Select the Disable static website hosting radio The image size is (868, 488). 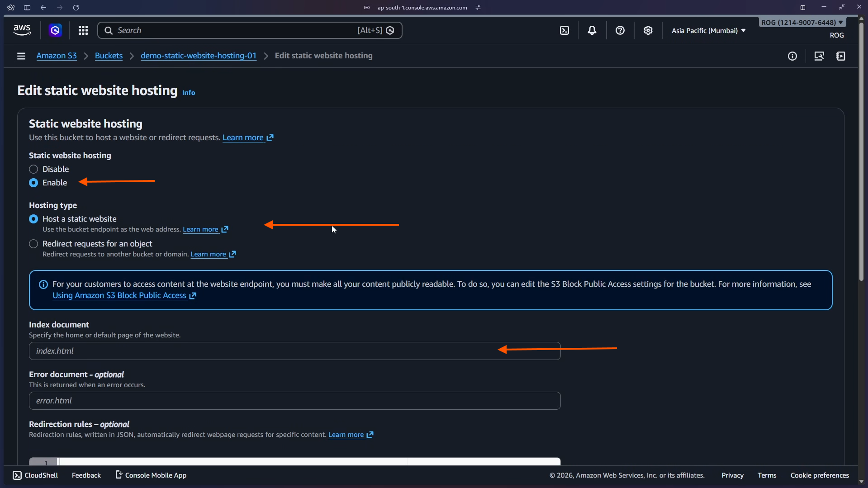point(33,169)
